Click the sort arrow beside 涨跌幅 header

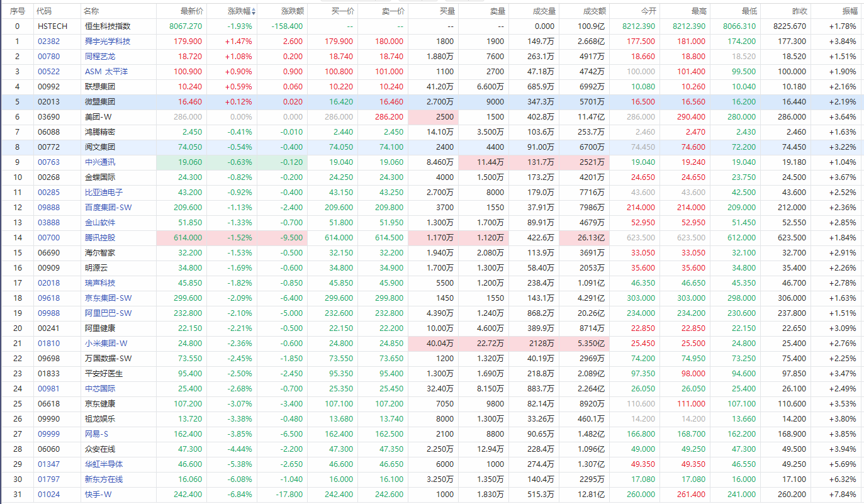tap(254, 11)
